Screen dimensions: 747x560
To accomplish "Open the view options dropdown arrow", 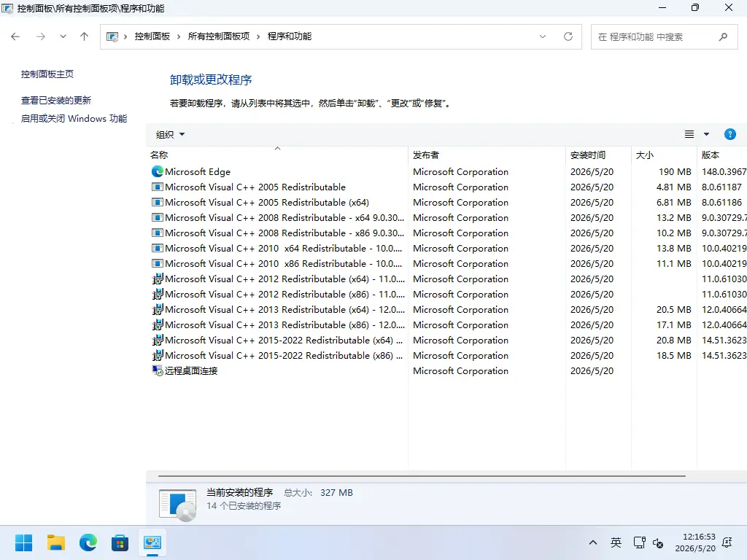I will click(706, 134).
